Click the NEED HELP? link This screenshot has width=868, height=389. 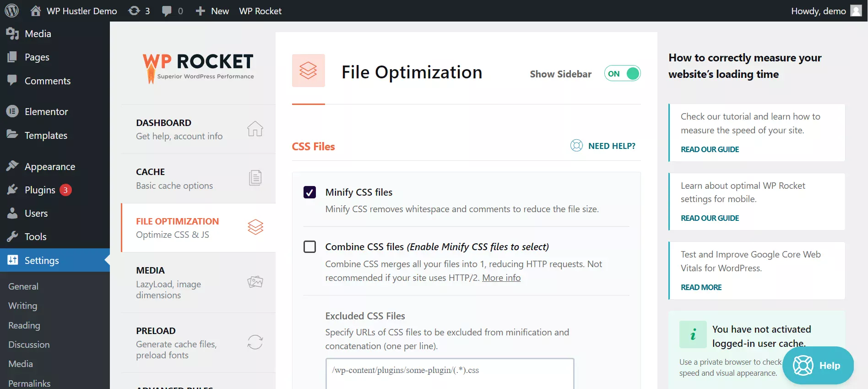[612, 146]
